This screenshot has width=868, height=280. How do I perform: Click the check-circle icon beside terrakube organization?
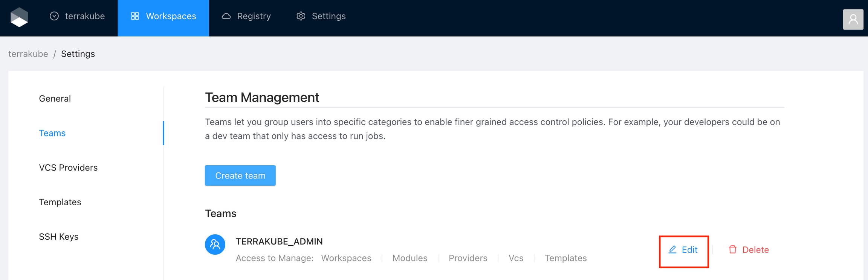(54, 16)
